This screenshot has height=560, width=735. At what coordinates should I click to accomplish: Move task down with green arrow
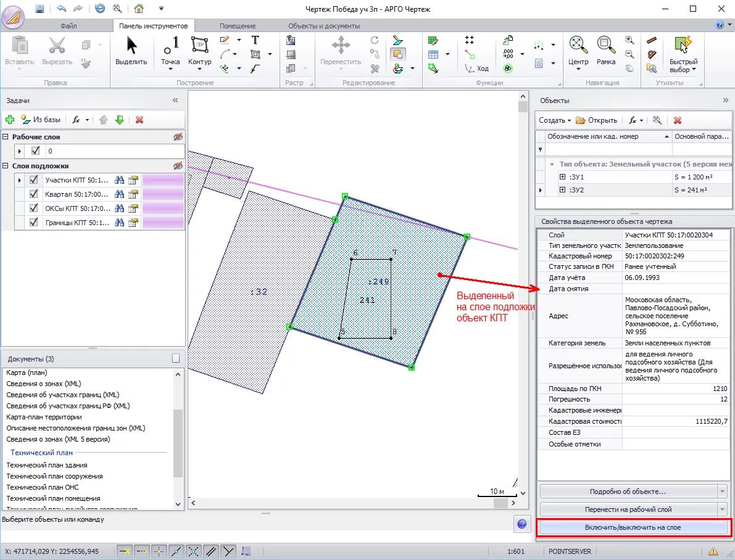(x=120, y=120)
